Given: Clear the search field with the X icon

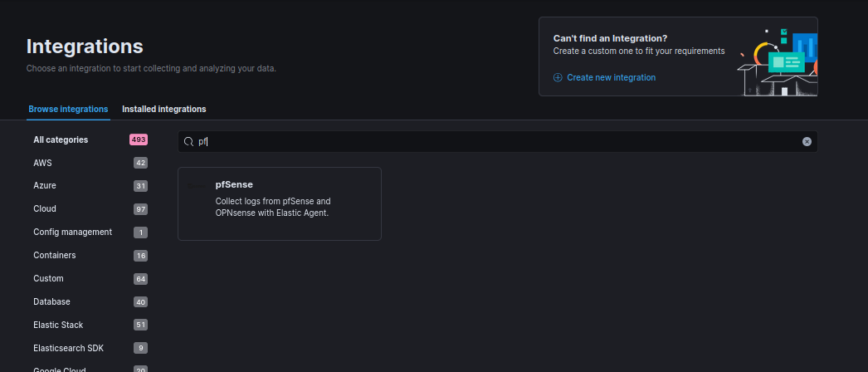Looking at the screenshot, I should (x=807, y=142).
